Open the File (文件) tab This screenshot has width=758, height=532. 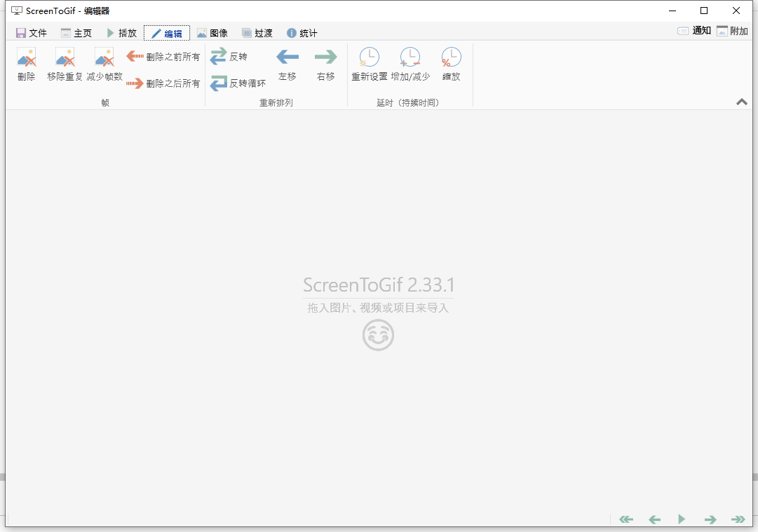(x=32, y=33)
